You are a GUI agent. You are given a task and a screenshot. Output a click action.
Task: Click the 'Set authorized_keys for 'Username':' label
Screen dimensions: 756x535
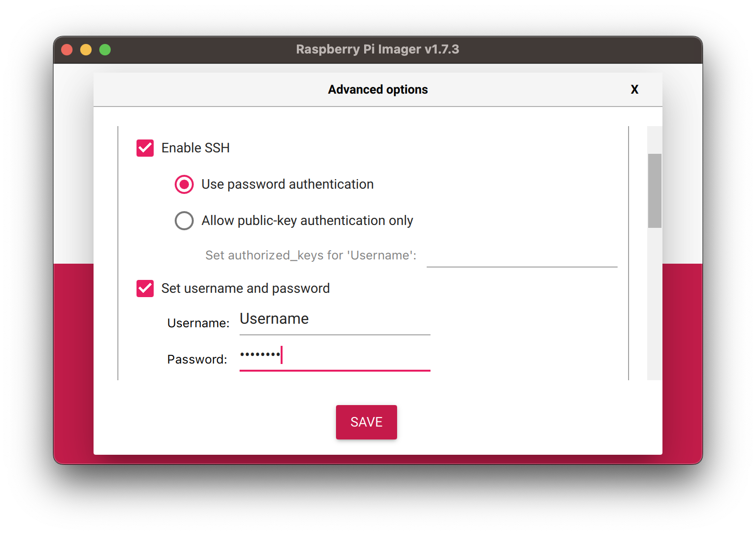[x=311, y=256]
